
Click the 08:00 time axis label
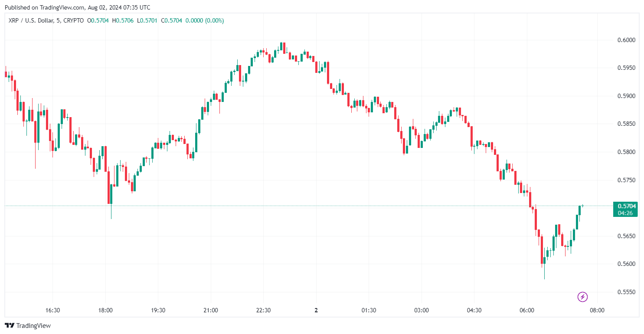597,310
